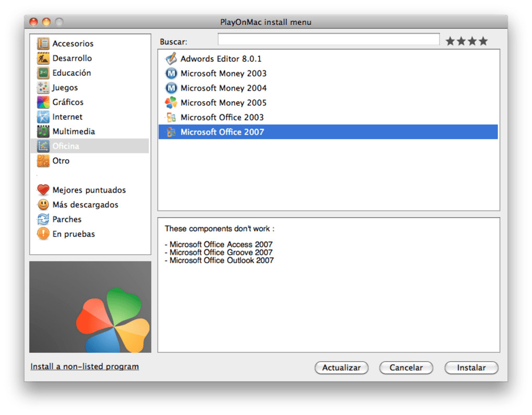Viewport: 532px width, 415px height.
Task: Show Mejores puntuados programs
Action: pyautogui.click(x=89, y=190)
